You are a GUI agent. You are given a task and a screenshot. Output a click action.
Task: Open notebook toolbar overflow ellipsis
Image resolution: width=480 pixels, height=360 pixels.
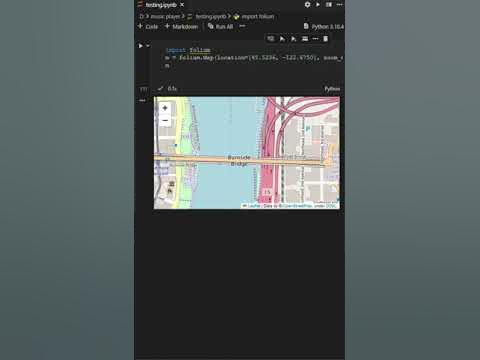click(242, 26)
